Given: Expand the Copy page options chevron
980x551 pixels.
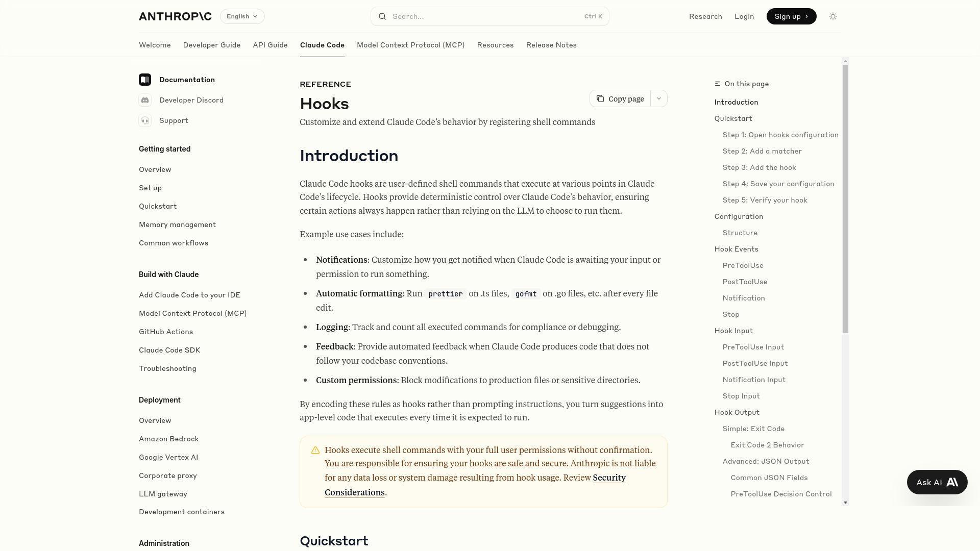Looking at the screenshot, I should [x=659, y=98].
